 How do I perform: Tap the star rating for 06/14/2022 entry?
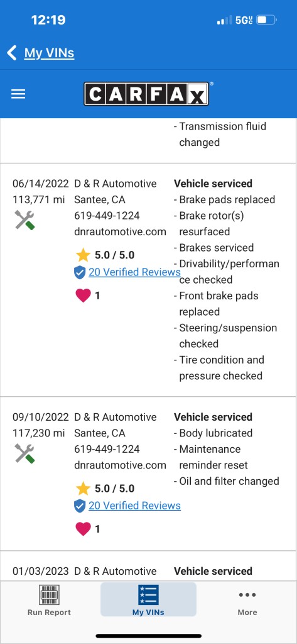105,255
